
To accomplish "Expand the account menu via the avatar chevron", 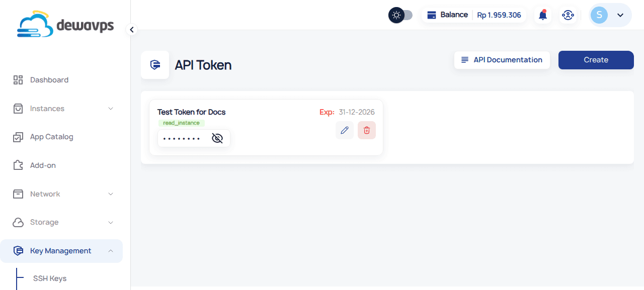I will pyautogui.click(x=620, y=15).
